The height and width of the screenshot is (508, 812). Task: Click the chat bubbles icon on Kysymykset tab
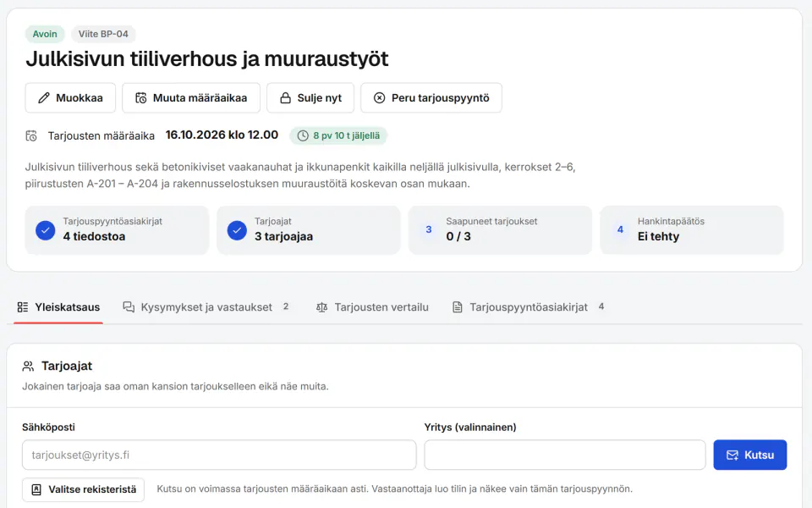[x=129, y=306]
